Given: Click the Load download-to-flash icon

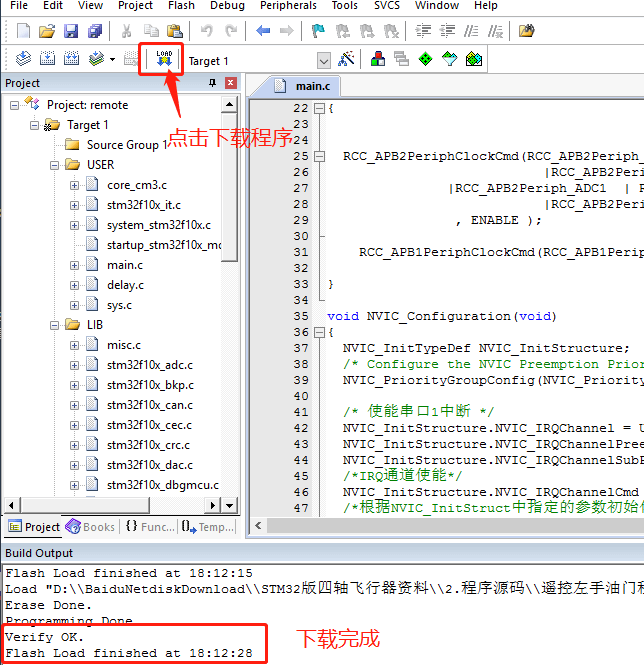Looking at the screenshot, I should [164, 59].
